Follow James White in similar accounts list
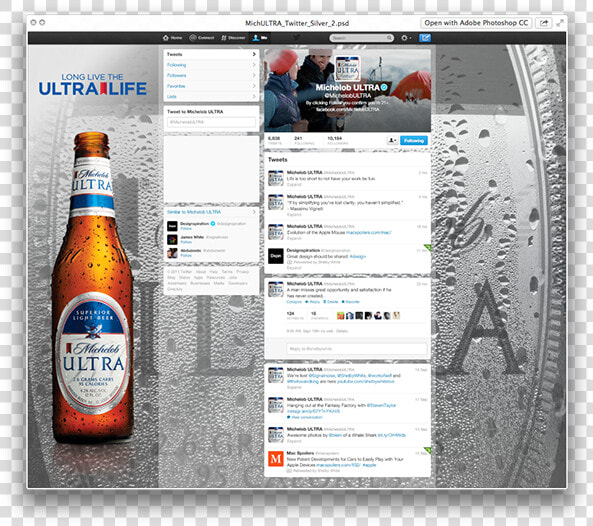The height and width of the screenshot is (526, 593). pyautogui.click(x=186, y=242)
